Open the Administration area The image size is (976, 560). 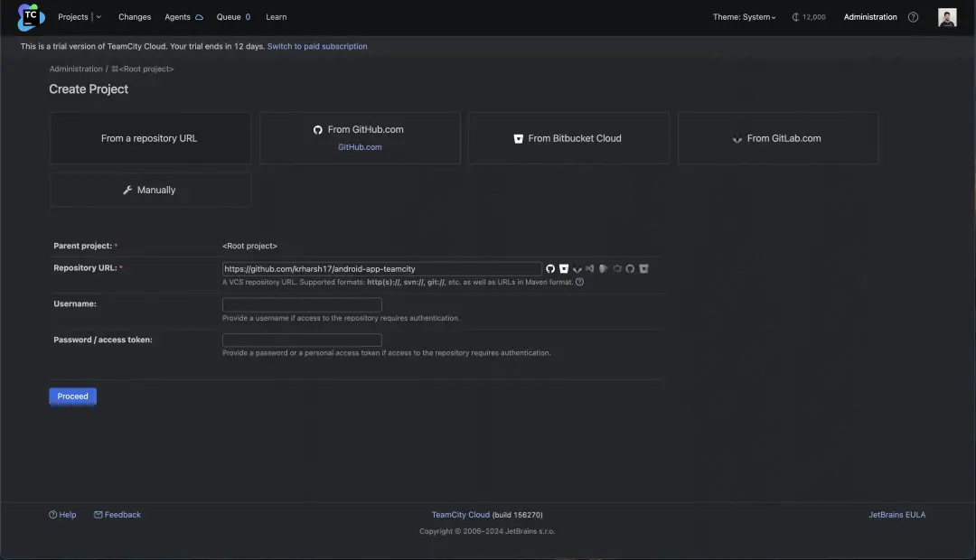click(x=870, y=17)
